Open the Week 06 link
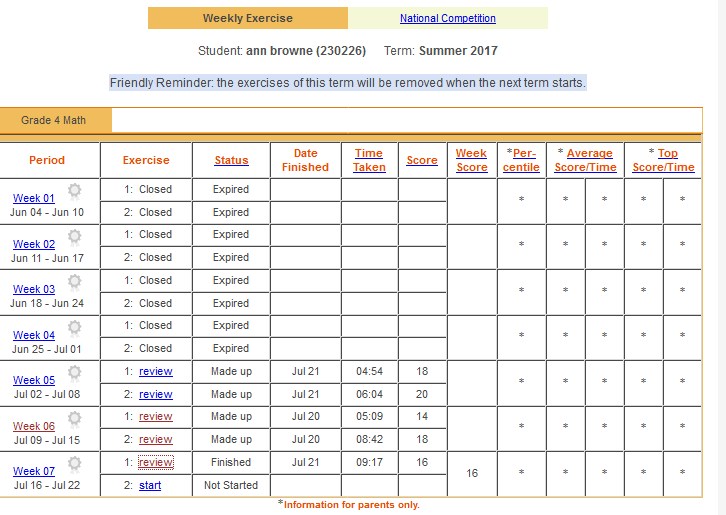The height and width of the screenshot is (515, 726). pyautogui.click(x=34, y=426)
